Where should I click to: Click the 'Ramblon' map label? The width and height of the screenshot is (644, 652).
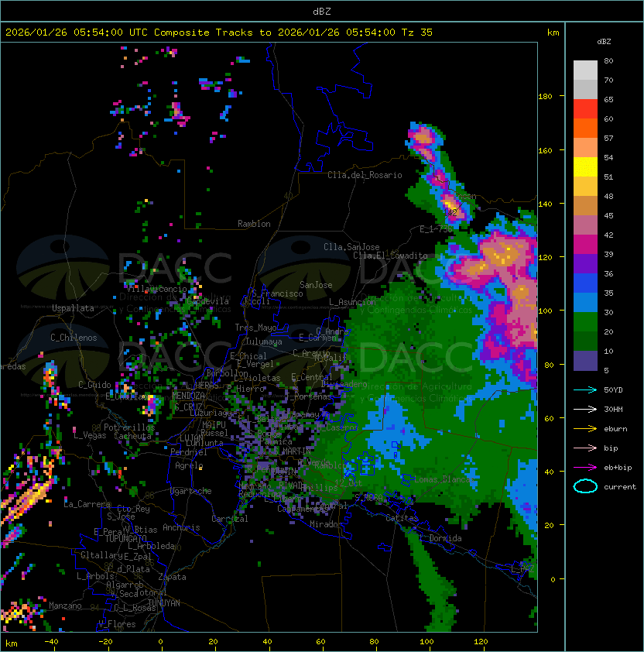254,224
